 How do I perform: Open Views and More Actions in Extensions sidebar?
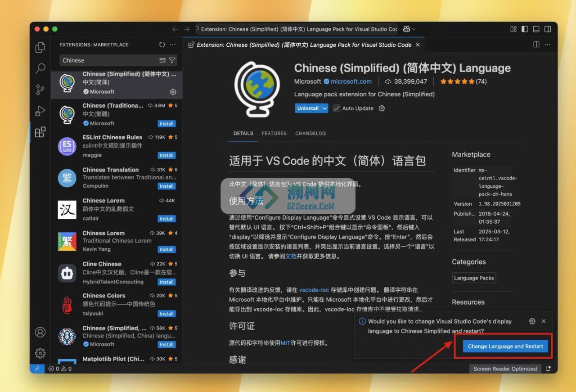point(173,45)
